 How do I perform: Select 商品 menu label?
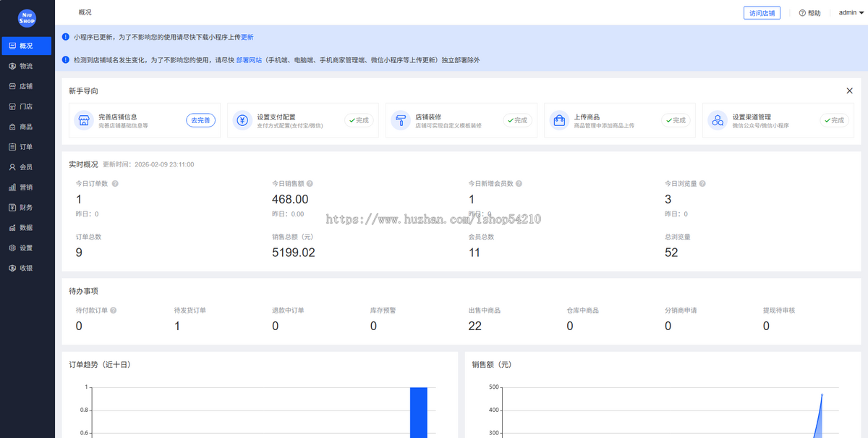(26, 127)
